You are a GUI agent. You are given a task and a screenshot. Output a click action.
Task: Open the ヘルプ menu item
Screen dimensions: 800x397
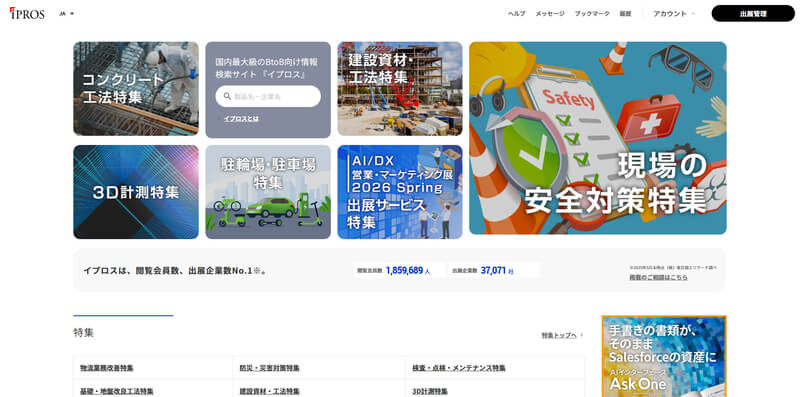516,14
